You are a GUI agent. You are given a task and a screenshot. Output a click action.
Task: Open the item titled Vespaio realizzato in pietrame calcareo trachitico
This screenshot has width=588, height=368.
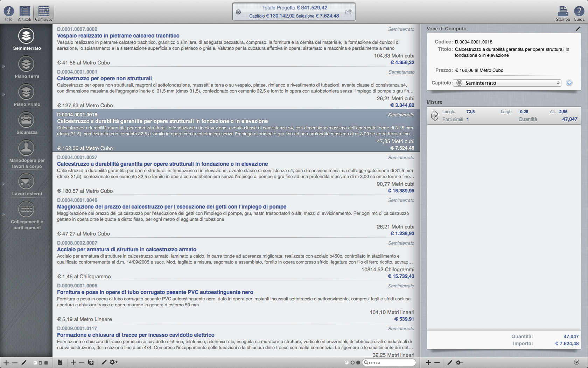point(118,36)
